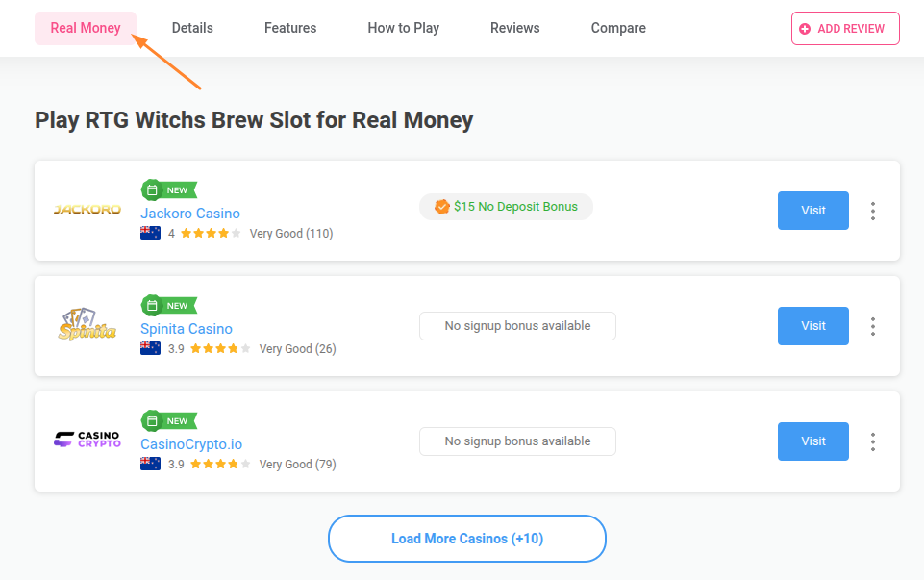Click the Jackoro logo thumbnail

coord(87,210)
